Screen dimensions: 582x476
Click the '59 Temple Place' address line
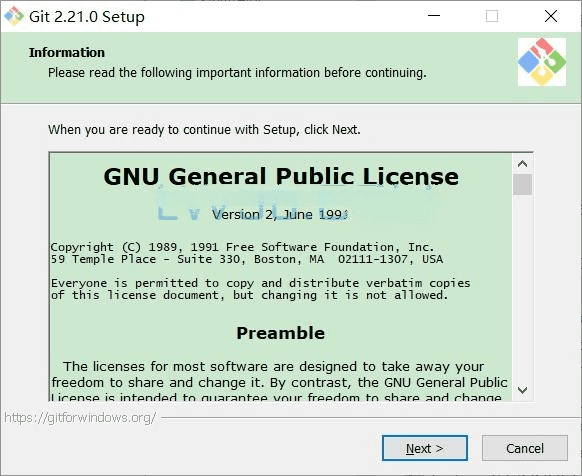click(247, 259)
